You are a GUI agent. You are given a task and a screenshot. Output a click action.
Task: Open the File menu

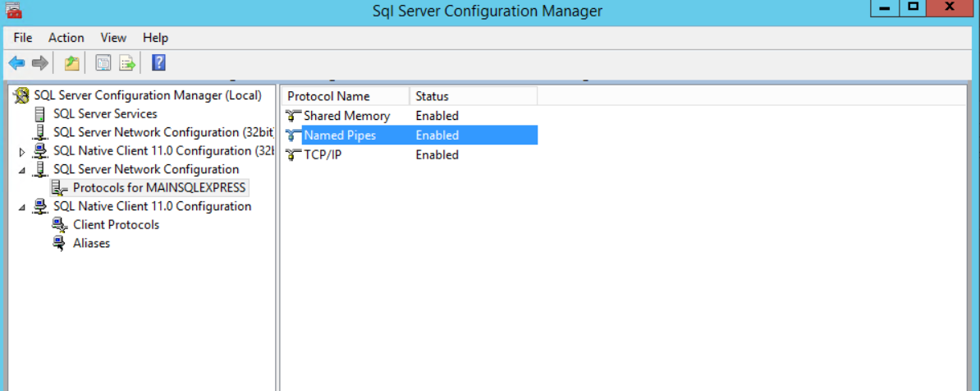click(23, 38)
